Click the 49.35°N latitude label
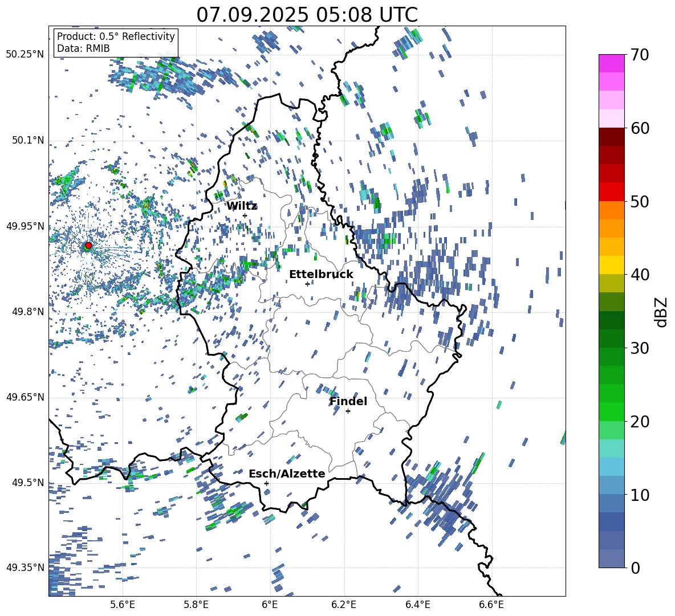This screenshot has width=675, height=616. click(25, 568)
